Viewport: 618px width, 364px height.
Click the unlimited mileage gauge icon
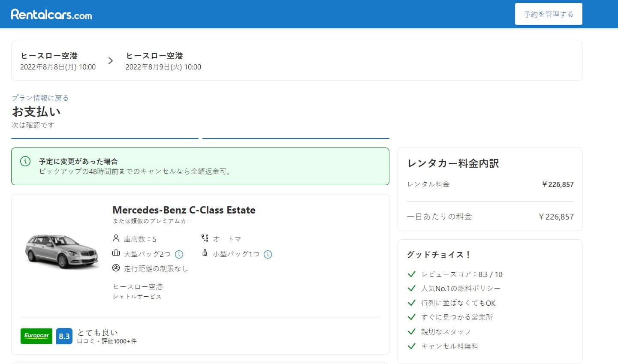pos(116,268)
